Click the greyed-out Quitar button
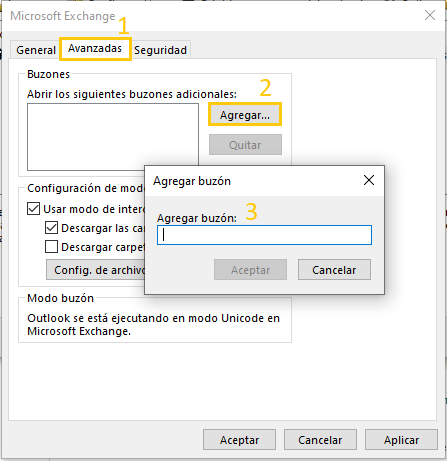Image resolution: width=447 pixels, height=461 pixels. pos(245,145)
